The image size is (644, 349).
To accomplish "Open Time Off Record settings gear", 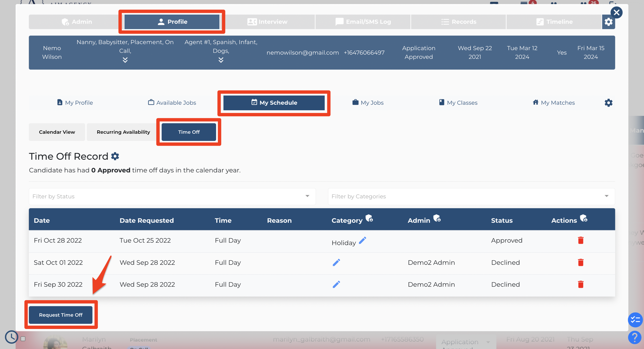I will point(115,156).
